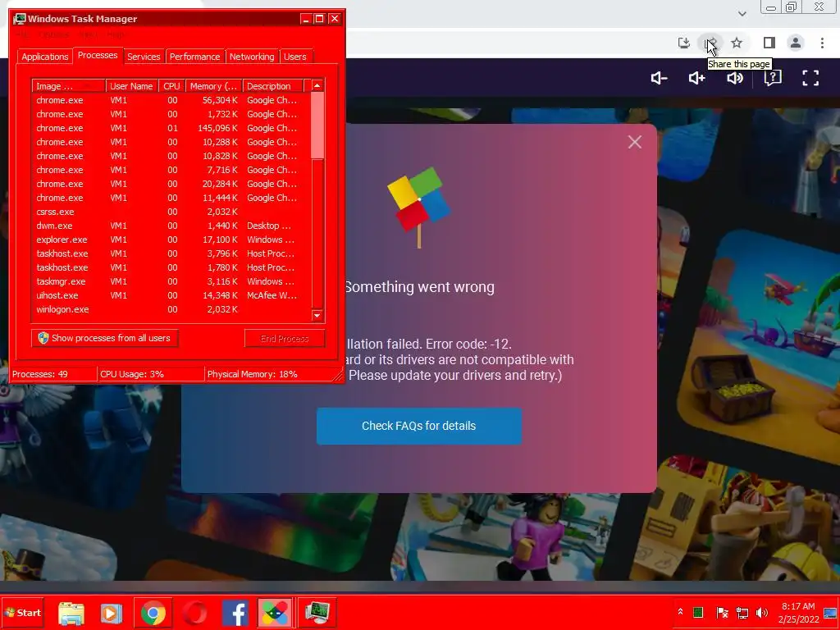Sort processes by CPU column header
Image resolution: width=840 pixels, height=630 pixels.
click(x=172, y=86)
